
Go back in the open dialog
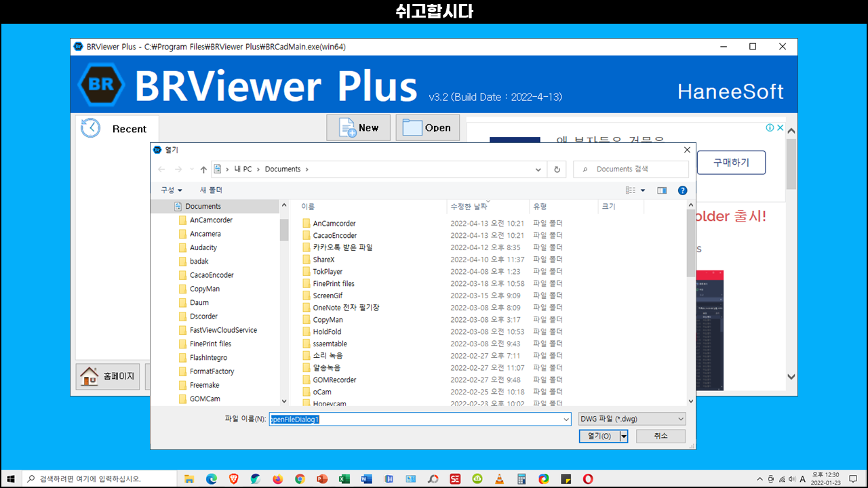(161, 169)
